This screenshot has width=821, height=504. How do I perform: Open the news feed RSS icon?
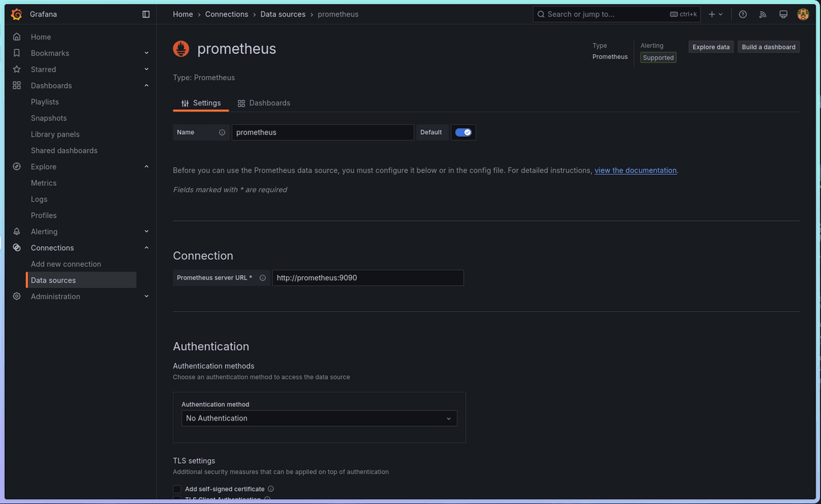pos(763,14)
